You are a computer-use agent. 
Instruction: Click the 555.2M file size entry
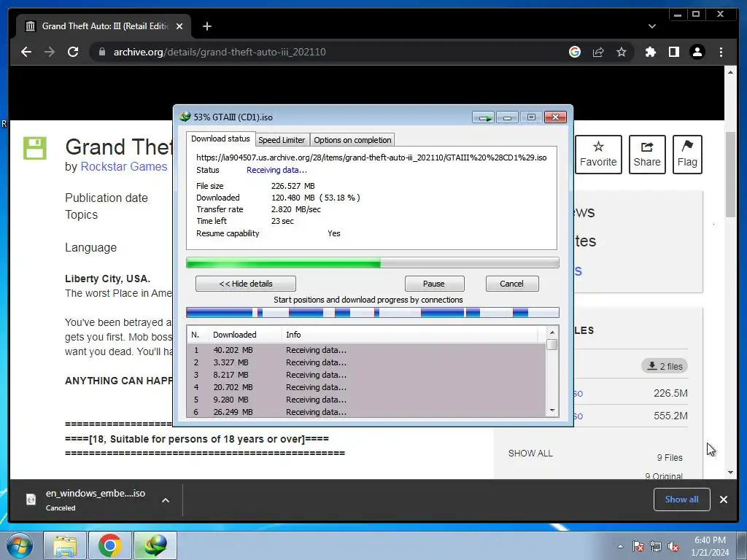click(x=670, y=416)
